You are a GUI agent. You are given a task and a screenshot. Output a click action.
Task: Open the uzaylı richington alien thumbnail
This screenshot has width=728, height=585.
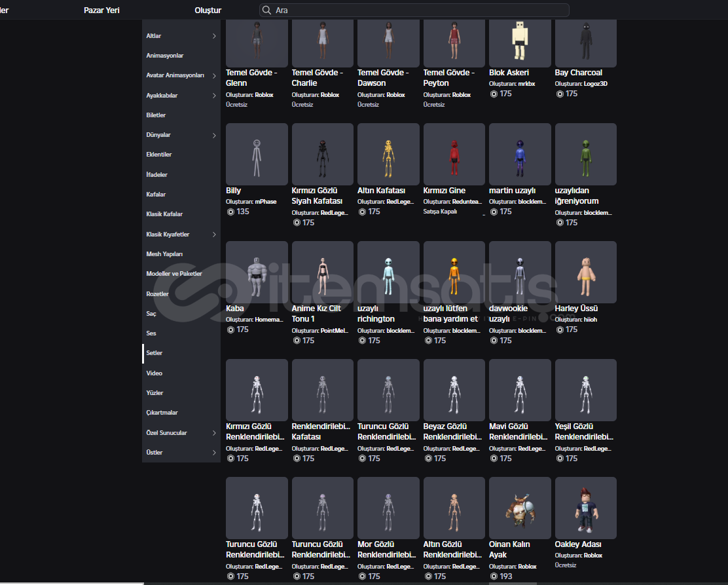coord(388,273)
